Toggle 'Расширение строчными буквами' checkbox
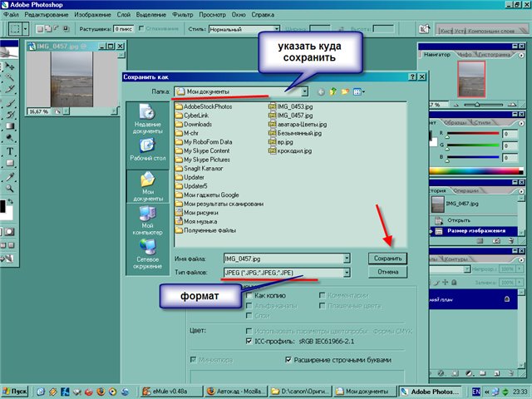532x399 pixels. [x=288, y=360]
